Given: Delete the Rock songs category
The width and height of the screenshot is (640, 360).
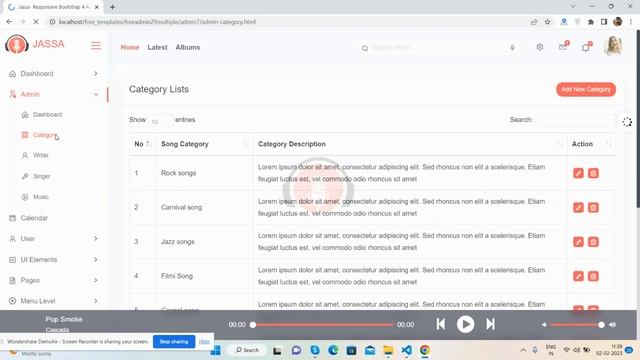Looking at the screenshot, I should (593, 173).
